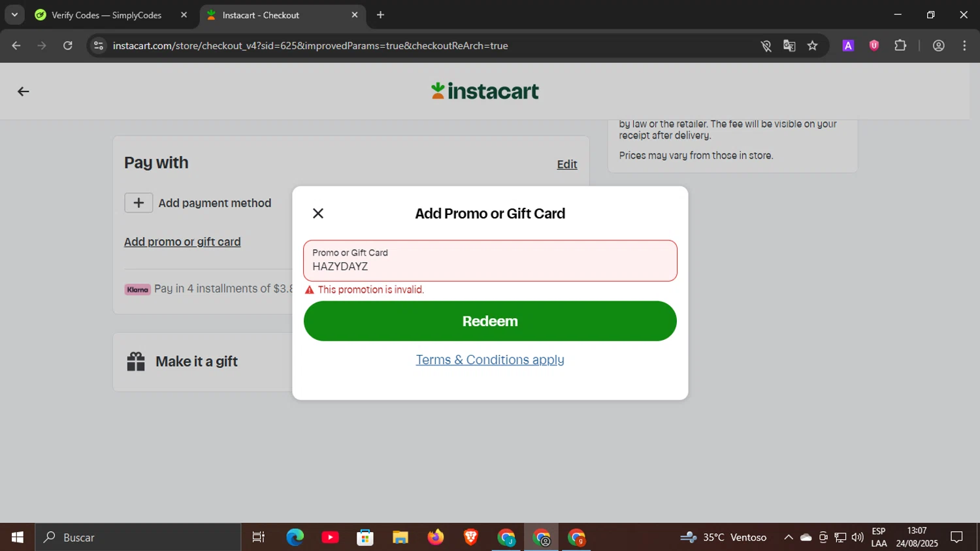Open the browser profile icon
Image resolution: width=980 pixels, height=551 pixels.
939,46
